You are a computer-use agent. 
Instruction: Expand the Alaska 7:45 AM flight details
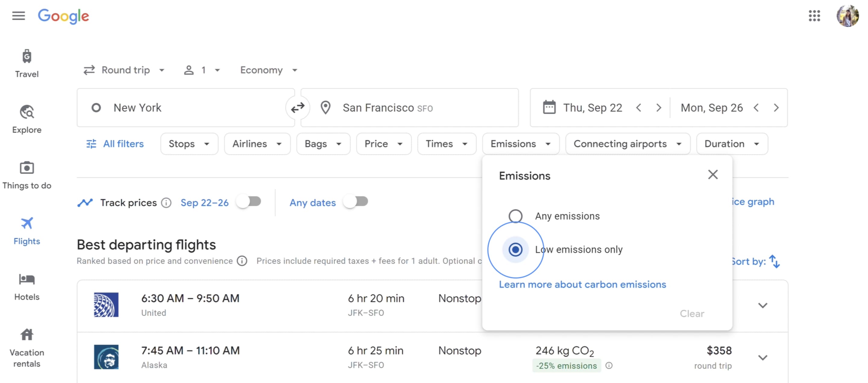[763, 357]
